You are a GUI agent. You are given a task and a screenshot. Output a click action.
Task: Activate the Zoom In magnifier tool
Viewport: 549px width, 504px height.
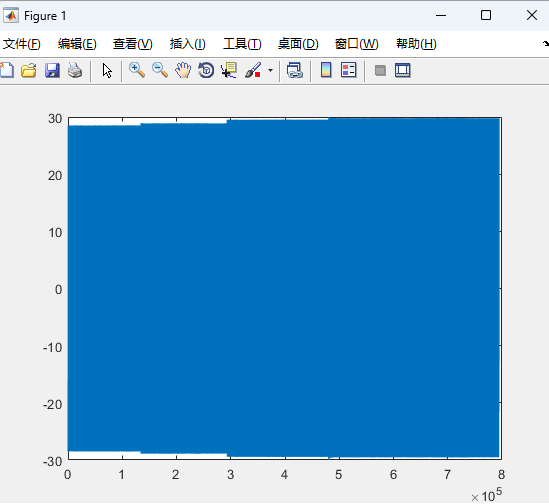137,70
